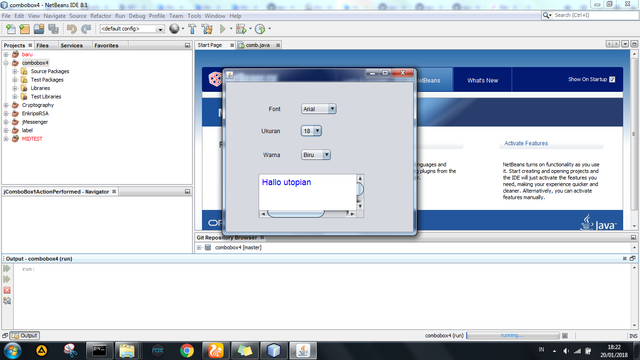Click the Profile Project toolbar icon

pyautogui.click(x=260, y=29)
